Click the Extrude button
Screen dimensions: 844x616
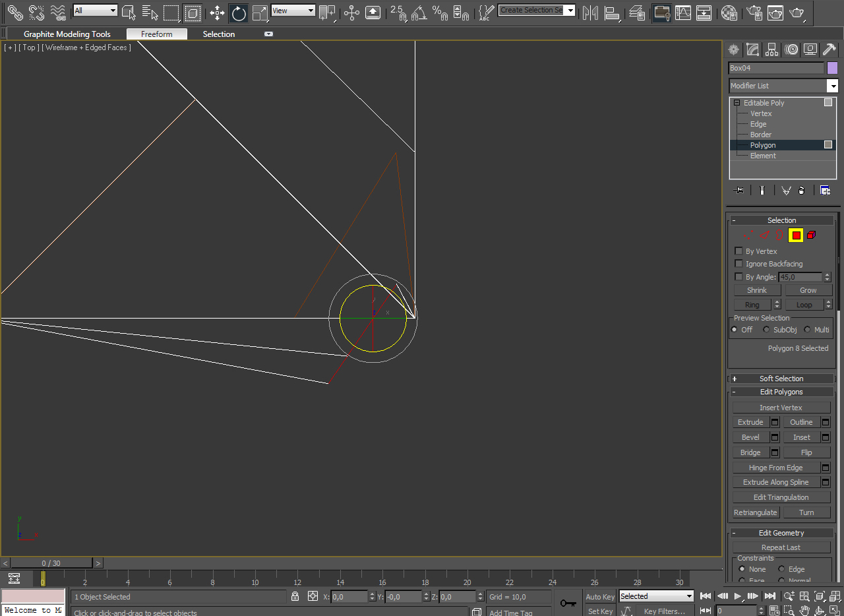(x=750, y=422)
